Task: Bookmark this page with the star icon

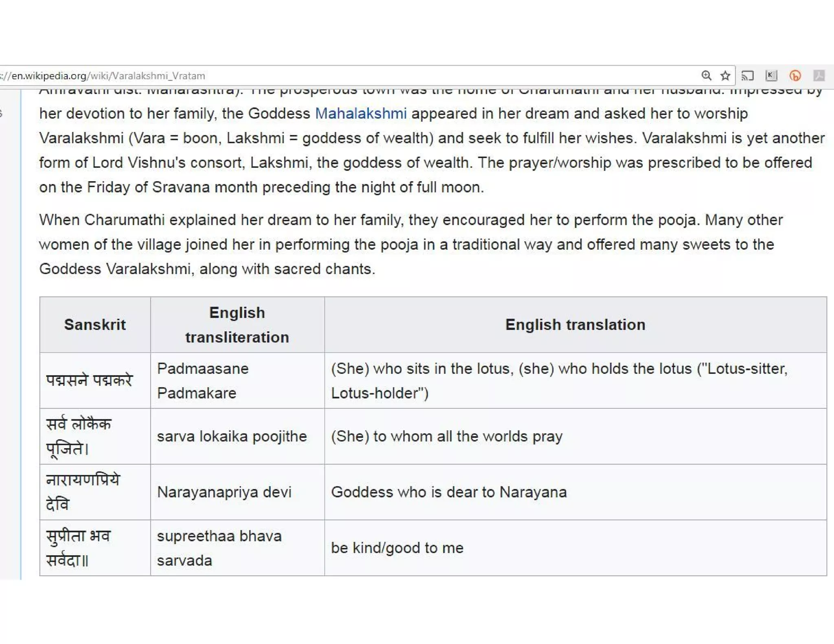Action: (725, 76)
